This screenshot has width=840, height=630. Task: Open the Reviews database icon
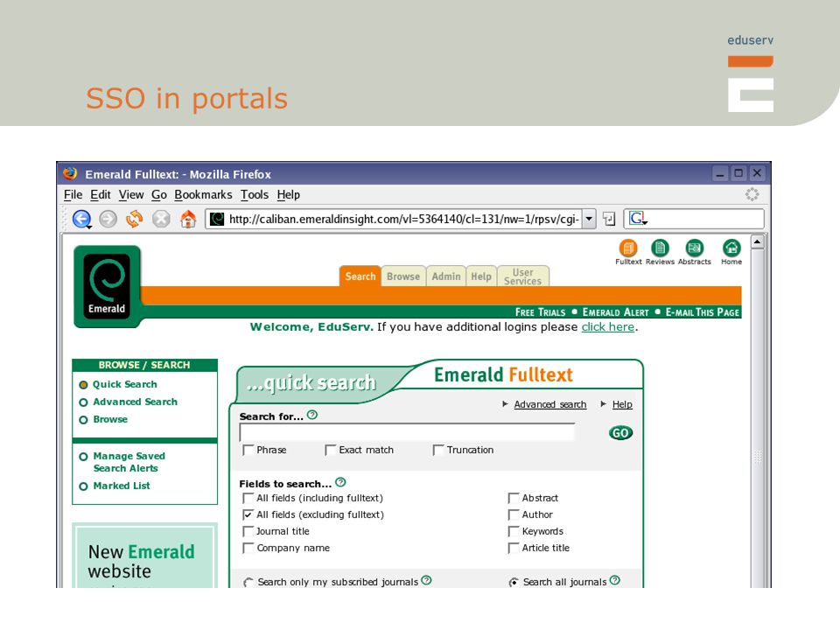(x=660, y=248)
